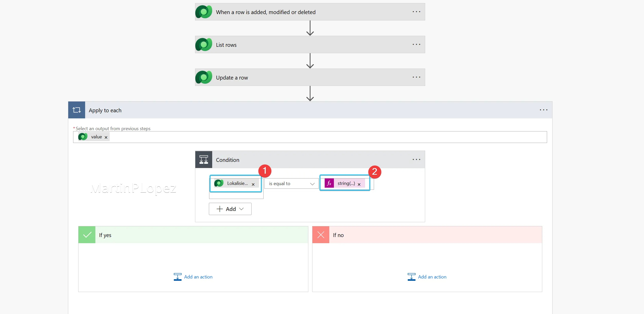Open the Condition ellipsis menu

tap(416, 160)
